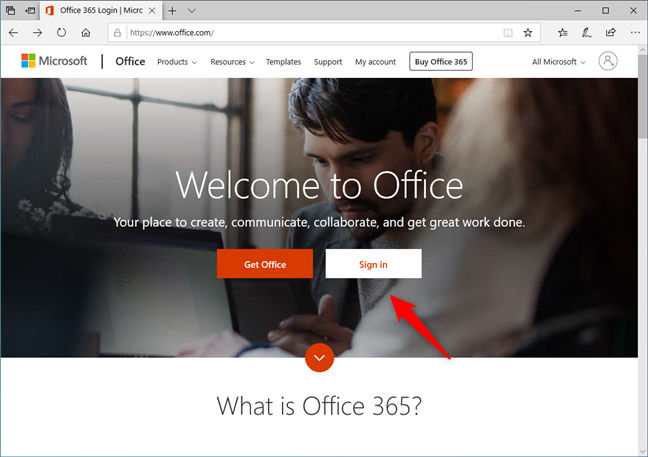Screen dimensions: 648x457
Task: Click the address bar URL
Action: click(172, 33)
